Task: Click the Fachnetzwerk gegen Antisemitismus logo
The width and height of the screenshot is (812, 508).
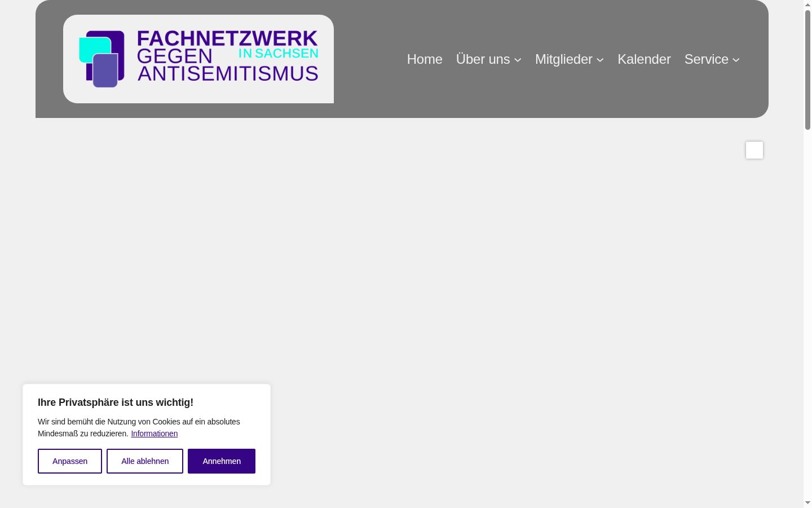Action: 198,59
